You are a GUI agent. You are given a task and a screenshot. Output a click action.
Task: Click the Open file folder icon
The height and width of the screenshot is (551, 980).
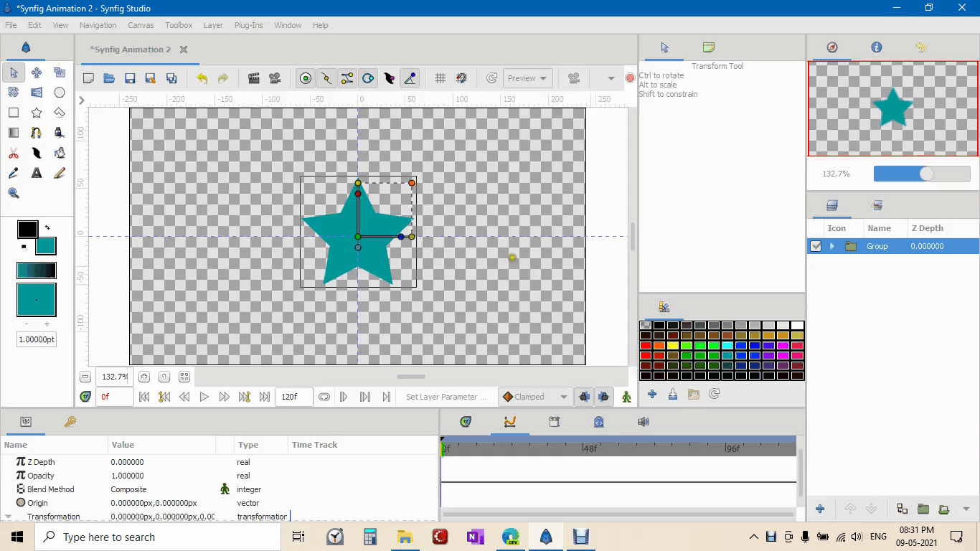pos(109,78)
